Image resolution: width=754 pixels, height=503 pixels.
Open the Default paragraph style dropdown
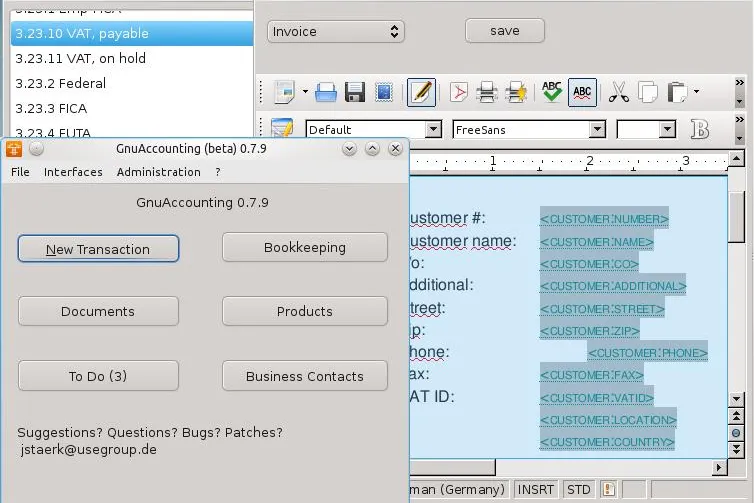tap(433, 129)
